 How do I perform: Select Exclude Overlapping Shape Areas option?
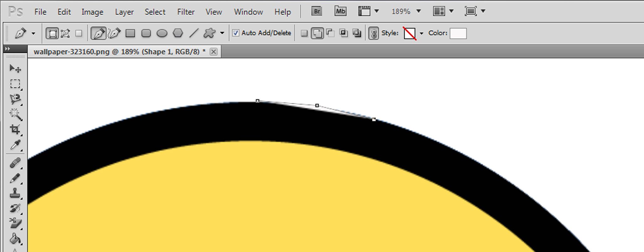point(357,33)
